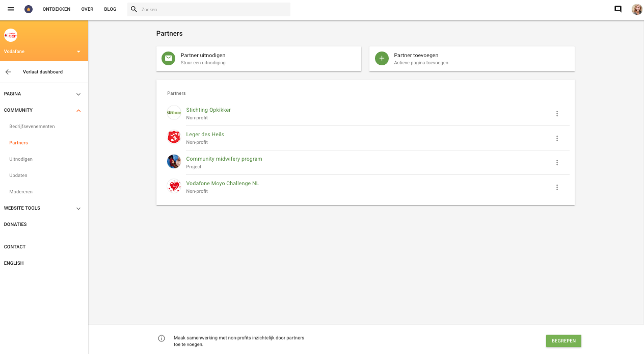
Task: Click the 'Stuur een uitnodiging' subtitle
Action: click(203, 63)
